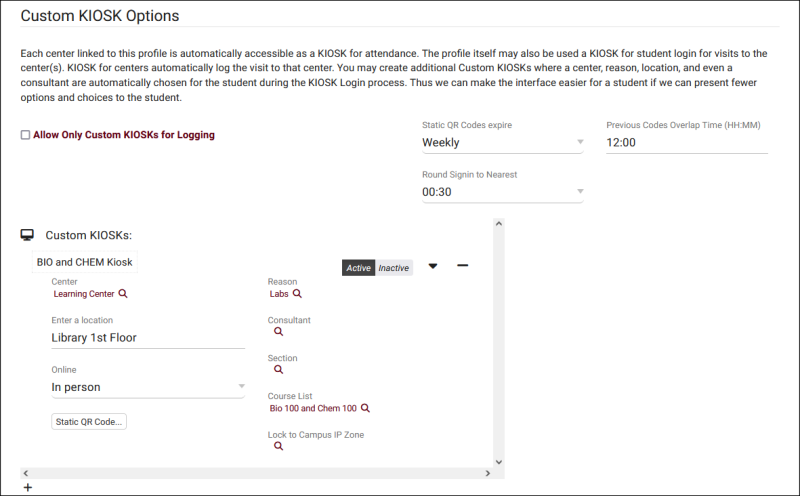Add a new custom kiosk with the plus icon

pos(28,488)
